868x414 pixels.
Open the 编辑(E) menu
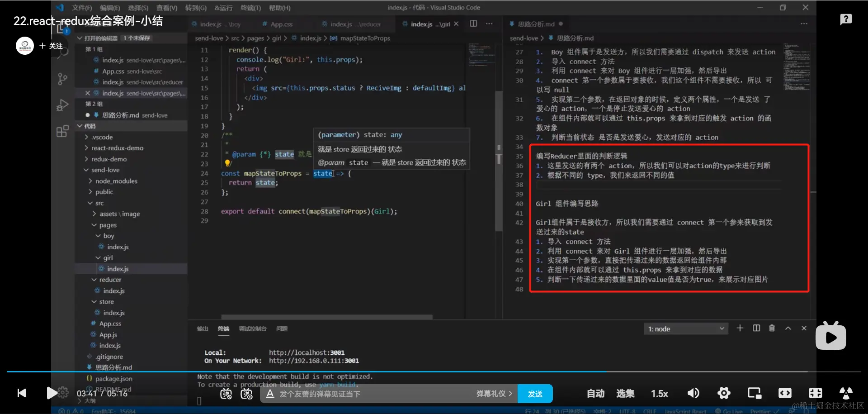[x=110, y=8]
